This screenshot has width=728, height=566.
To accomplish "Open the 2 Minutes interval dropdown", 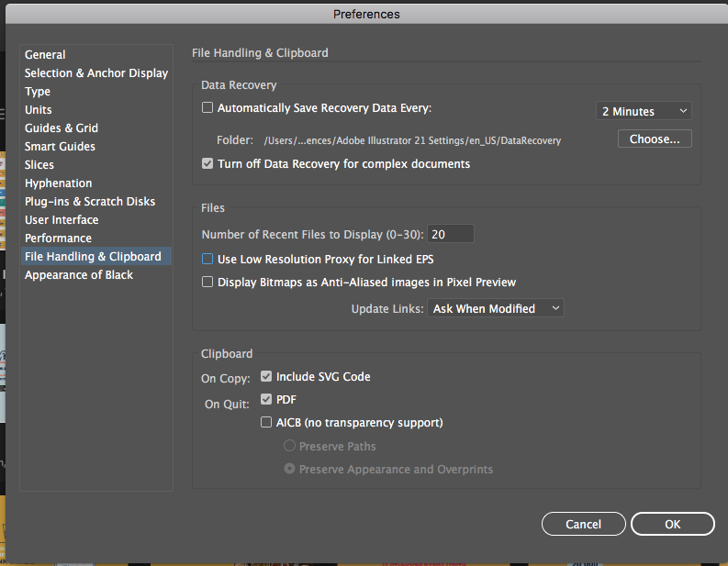I will (644, 111).
